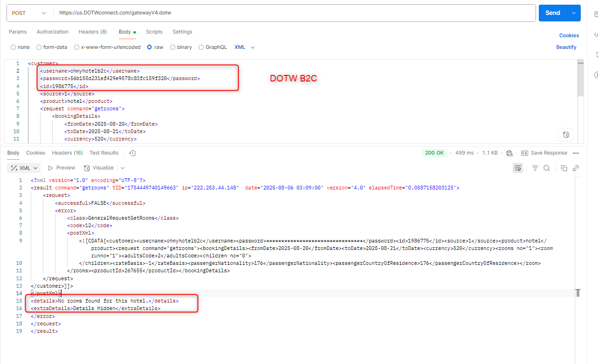This screenshot has height=364, width=598.
Task: Click the toDate 2025-08-21 request line
Action: coord(105,131)
